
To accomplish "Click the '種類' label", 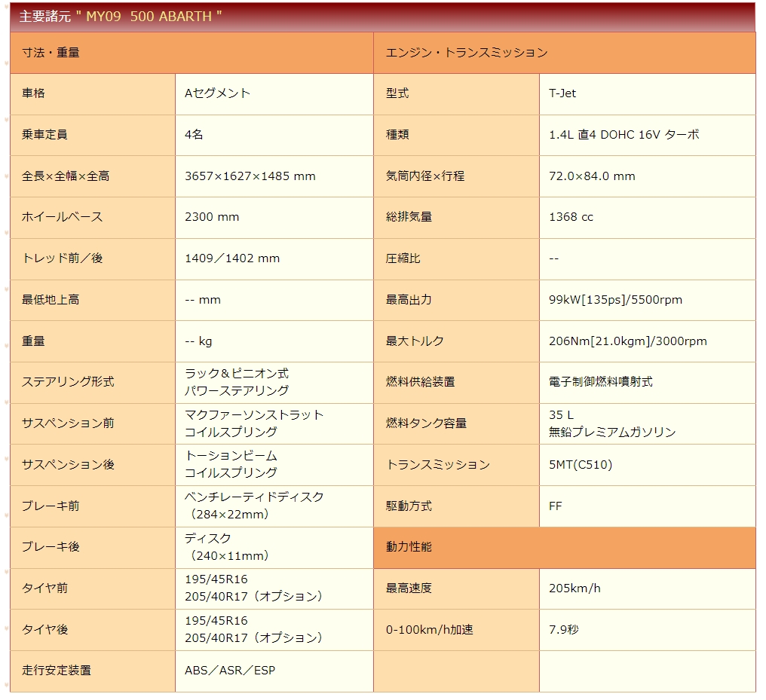I will click(x=397, y=135).
